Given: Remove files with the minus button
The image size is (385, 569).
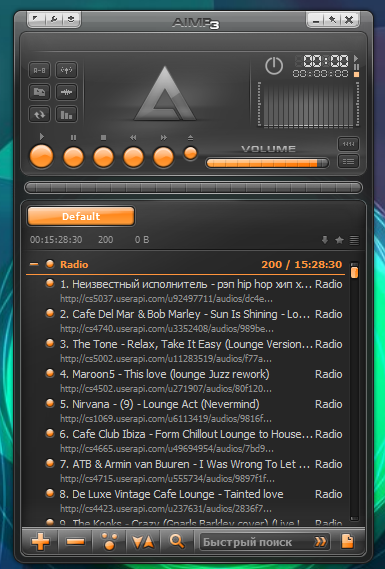Looking at the screenshot, I should pos(75,542).
